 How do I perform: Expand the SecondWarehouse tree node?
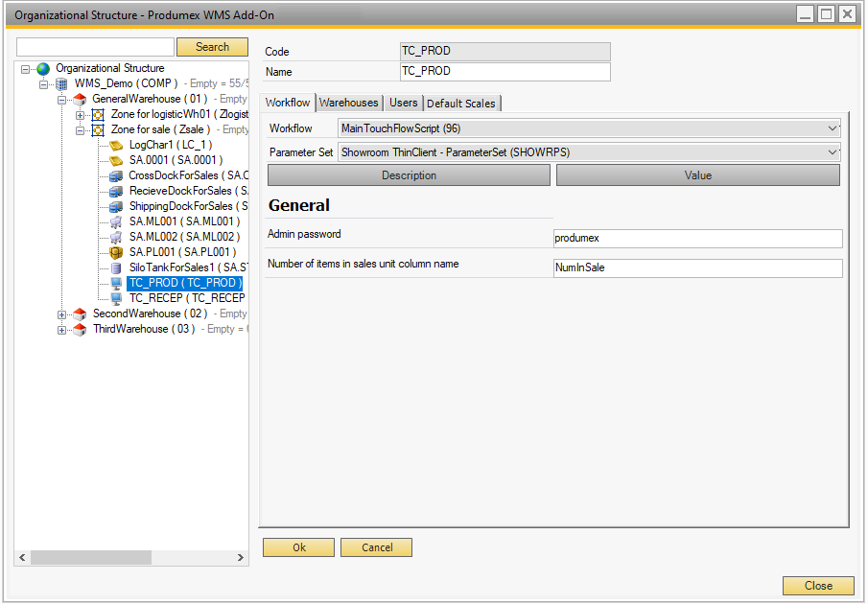(61, 314)
